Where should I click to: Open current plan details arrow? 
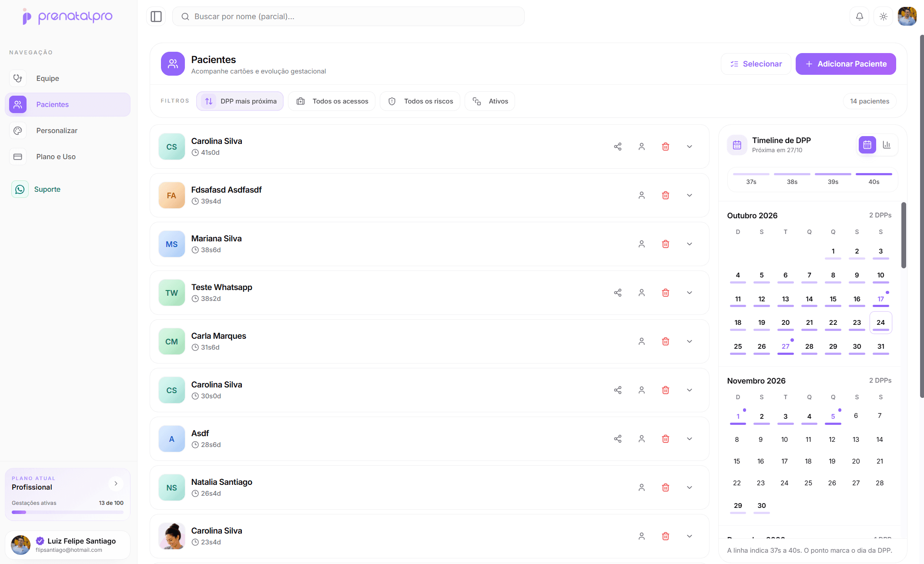click(116, 484)
